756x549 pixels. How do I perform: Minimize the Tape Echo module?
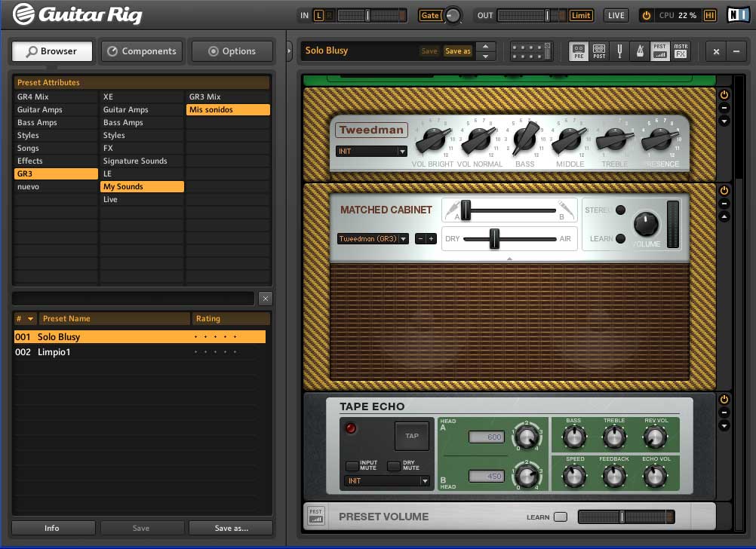[724, 413]
